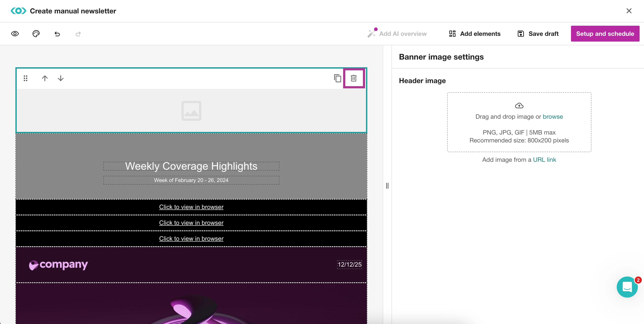This screenshot has height=324, width=644.
Task: Add image via URL link
Action: (544, 160)
